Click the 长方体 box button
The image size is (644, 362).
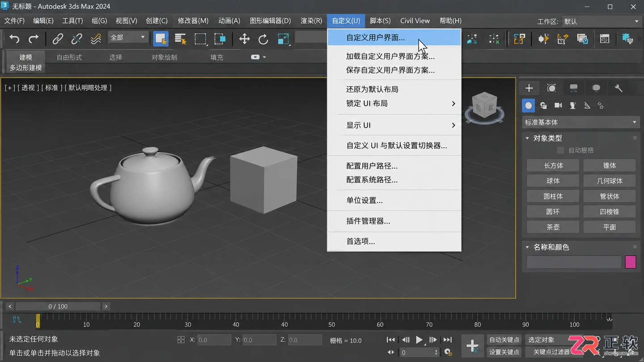click(553, 165)
